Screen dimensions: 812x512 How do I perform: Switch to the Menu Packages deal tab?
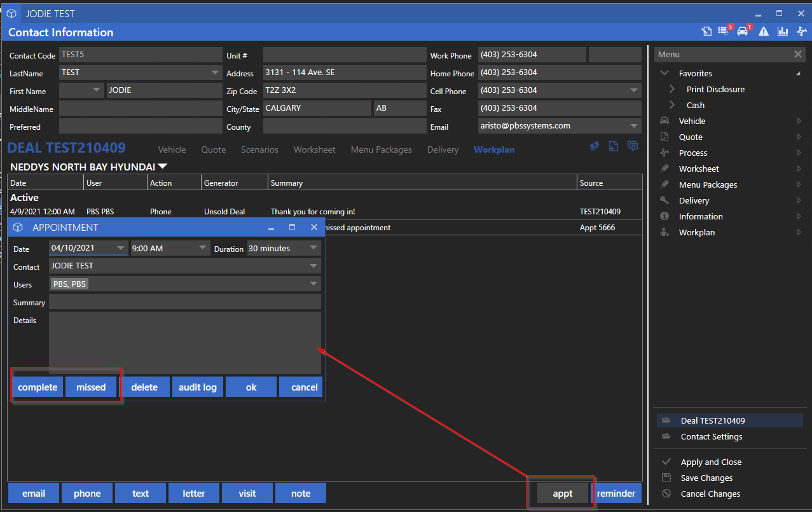point(382,149)
